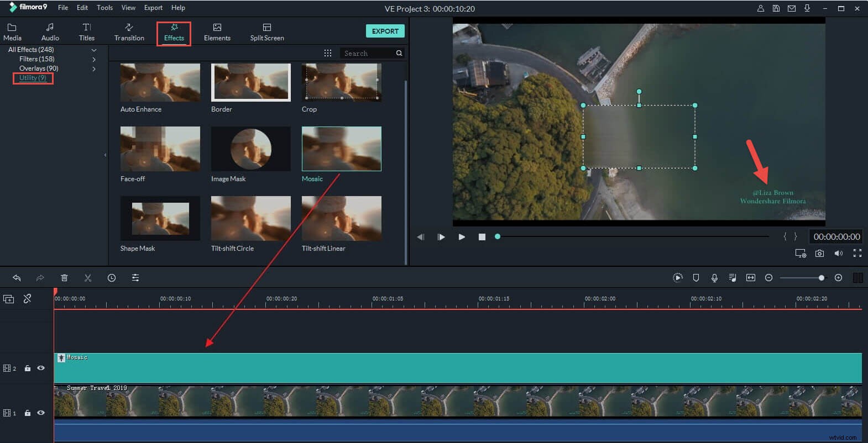Click the render preview icon
868x443 pixels.
[678, 277]
